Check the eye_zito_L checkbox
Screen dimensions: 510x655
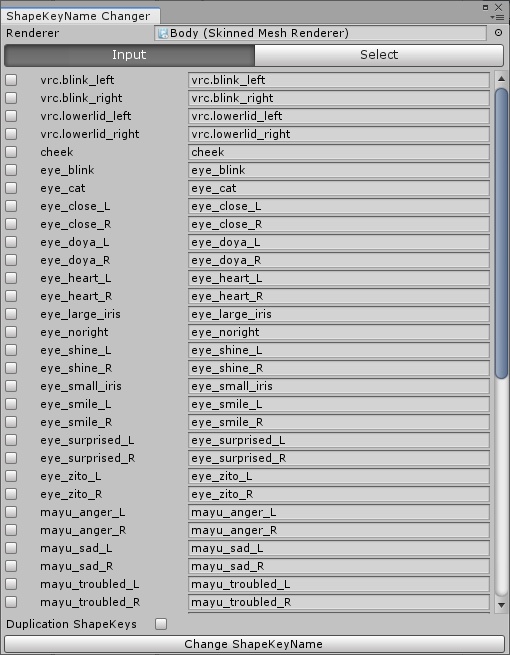pyautogui.click(x=11, y=476)
